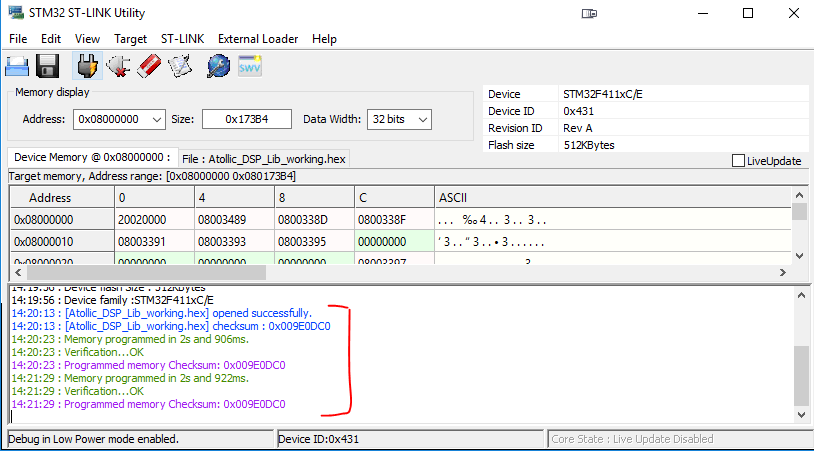Click memory table horizontal scroll-left arrow
This screenshot has height=451, width=814.
(18, 272)
